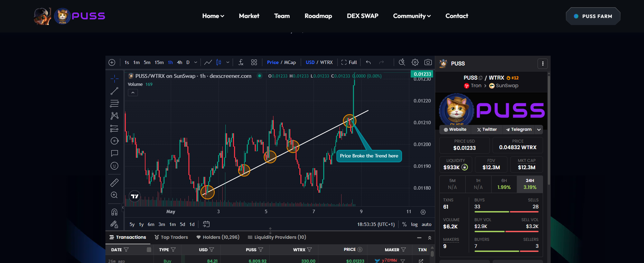
Task: Open maker y7EMNW address link
Action: coord(389,261)
